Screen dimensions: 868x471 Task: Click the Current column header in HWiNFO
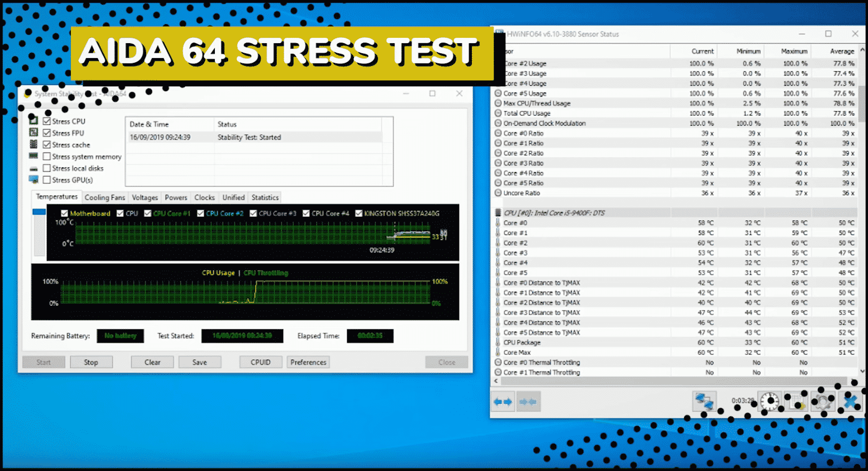[x=693, y=51]
